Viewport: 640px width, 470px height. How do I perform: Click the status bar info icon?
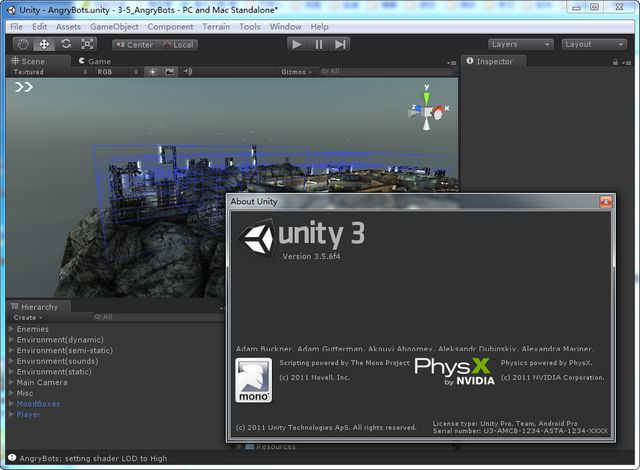pyautogui.click(x=12, y=458)
